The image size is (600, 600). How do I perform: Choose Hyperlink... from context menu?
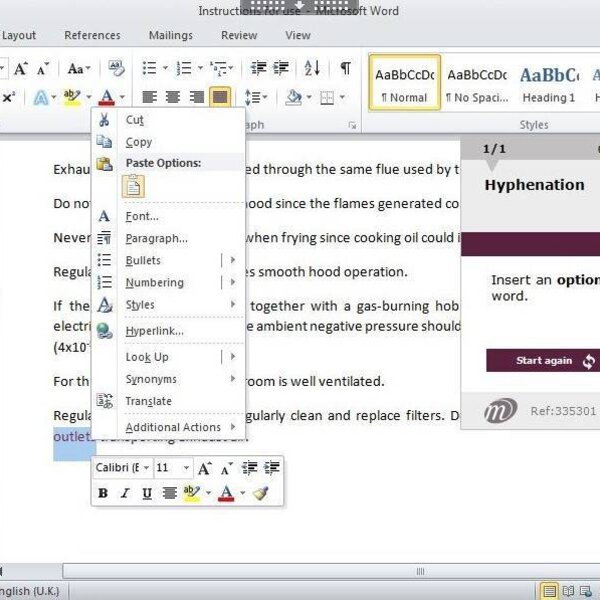pos(168,331)
